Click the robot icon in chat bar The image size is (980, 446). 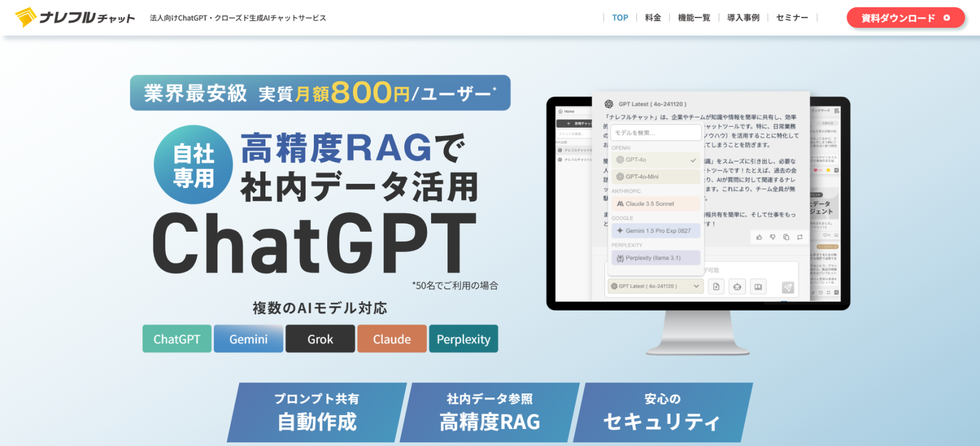pyautogui.click(x=737, y=287)
